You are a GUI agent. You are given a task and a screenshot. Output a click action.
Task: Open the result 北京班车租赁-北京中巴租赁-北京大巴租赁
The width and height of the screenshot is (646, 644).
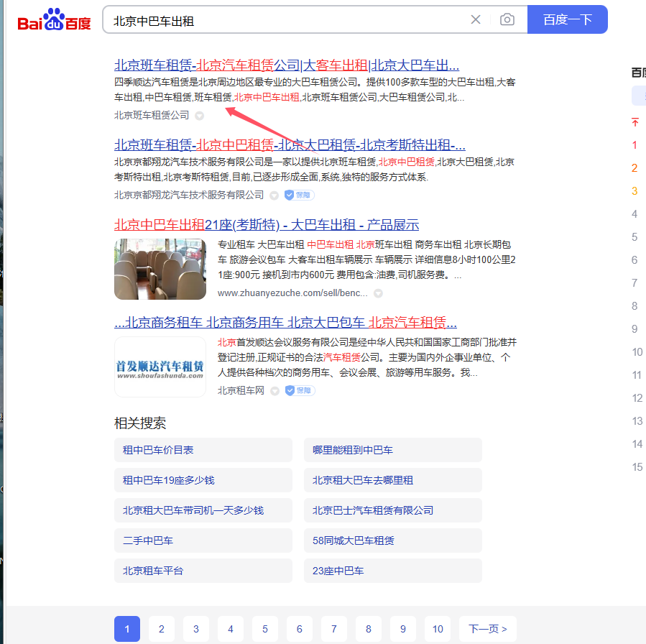pyautogui.click(x=290, y=145)
